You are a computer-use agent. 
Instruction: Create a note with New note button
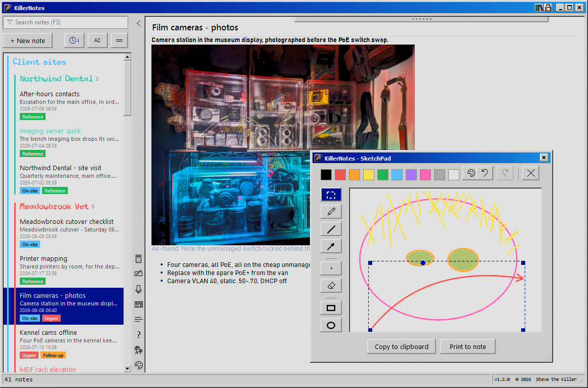(x=28, y=41)
